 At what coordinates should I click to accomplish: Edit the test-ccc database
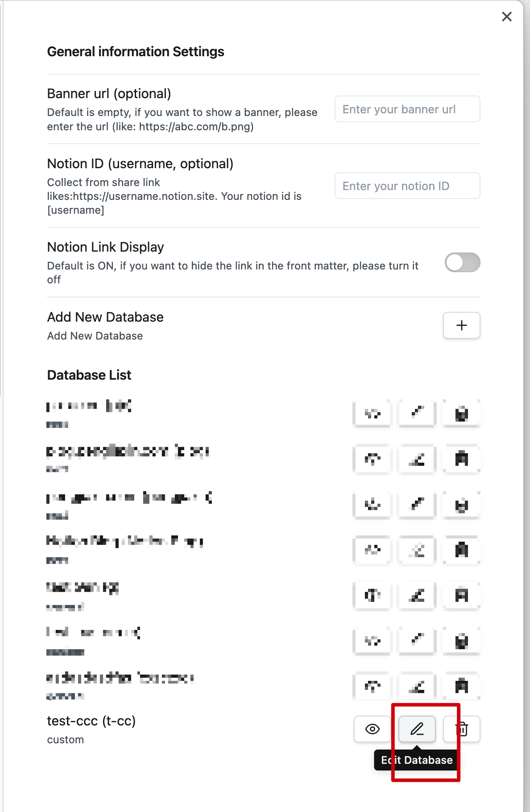click(417, 729)
